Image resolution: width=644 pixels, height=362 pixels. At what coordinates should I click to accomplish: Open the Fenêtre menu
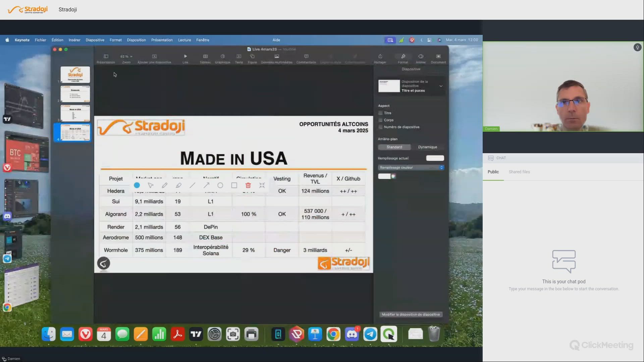[x=203, y=40]
